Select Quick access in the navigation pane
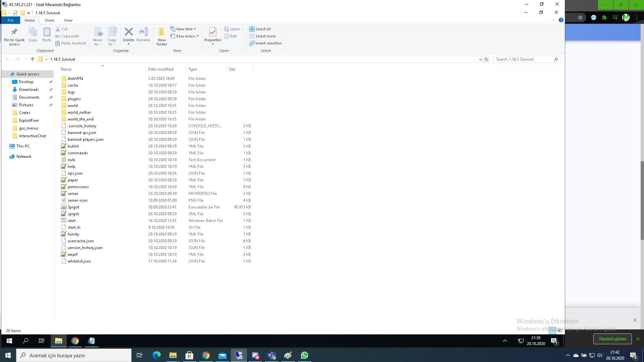The image size is (644, 362). pyautogui.click(x=28, y=74)
